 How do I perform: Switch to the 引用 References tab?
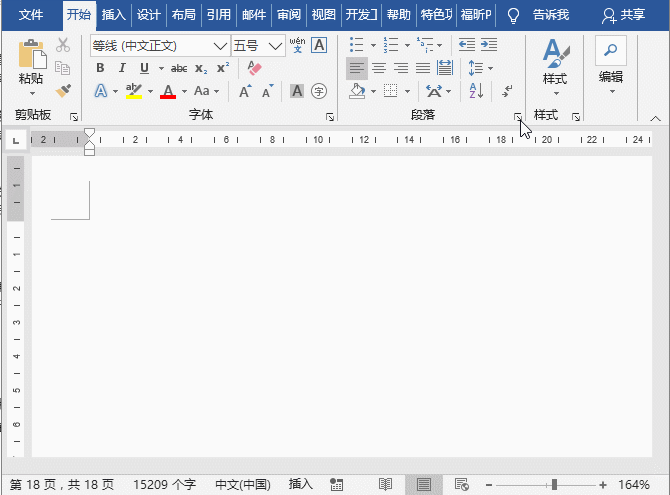(x=219, y=15)
